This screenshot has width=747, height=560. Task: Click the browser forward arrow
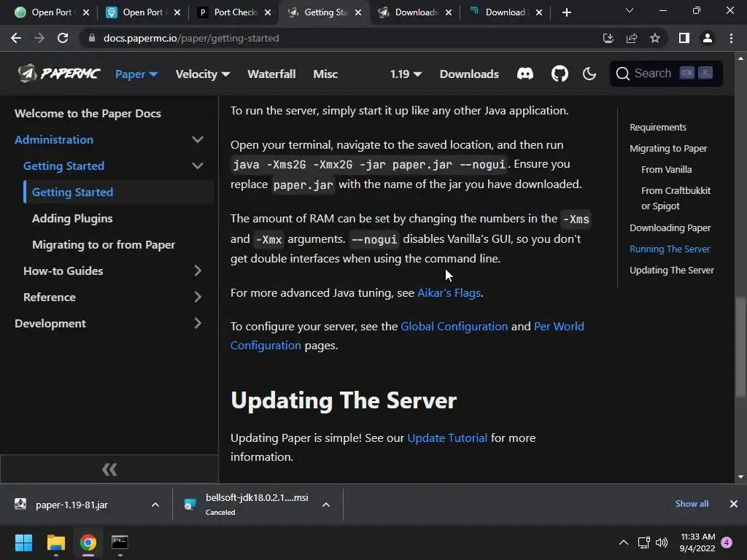click(39, 38)
